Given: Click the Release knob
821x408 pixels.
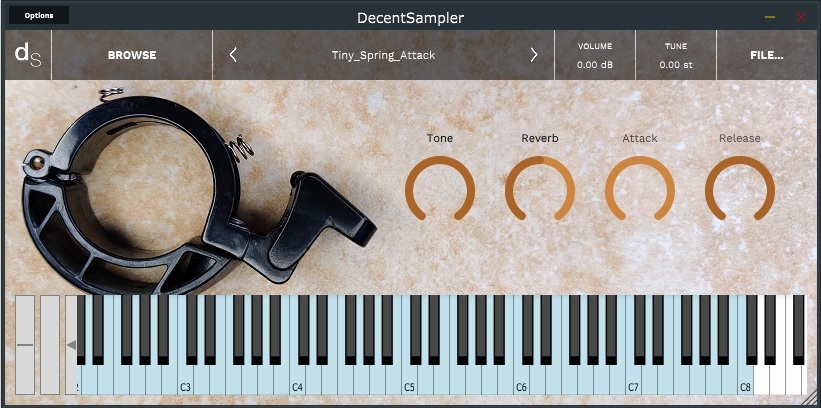Looking at the screenshot, I should coord(740,190).
